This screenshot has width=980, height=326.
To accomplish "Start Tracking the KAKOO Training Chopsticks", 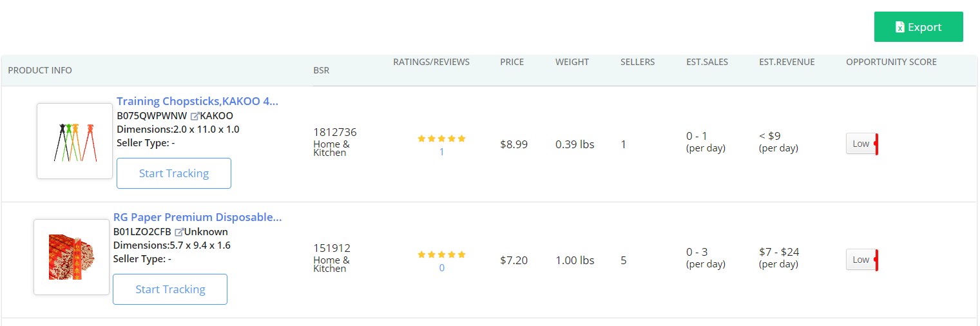I will [174, 173].
